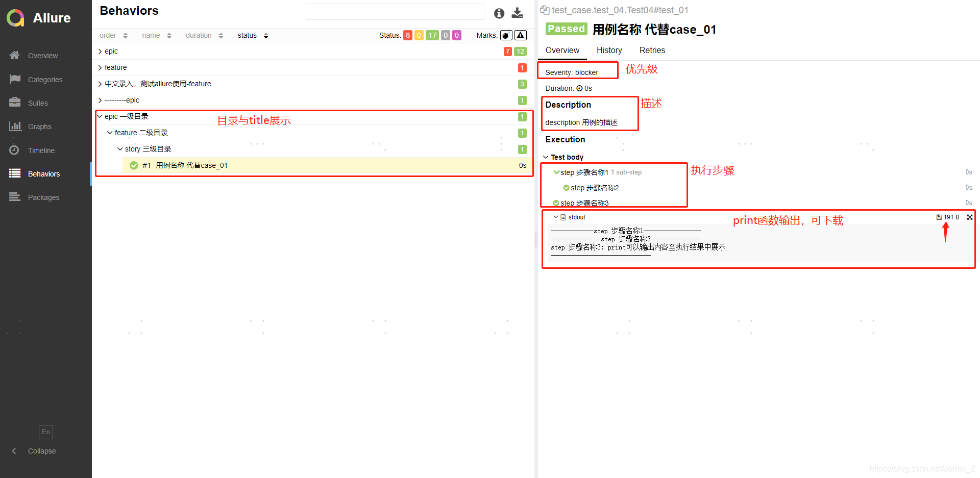The width and height of the screenshot is (980, 478).
Task: Collapse step 步骤名称1 sub-steps
Action: point(556,172)
